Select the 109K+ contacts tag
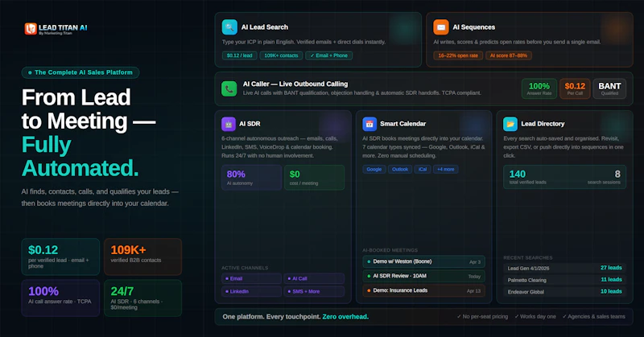This screenshot has width=644, height=337. [281, 55]
